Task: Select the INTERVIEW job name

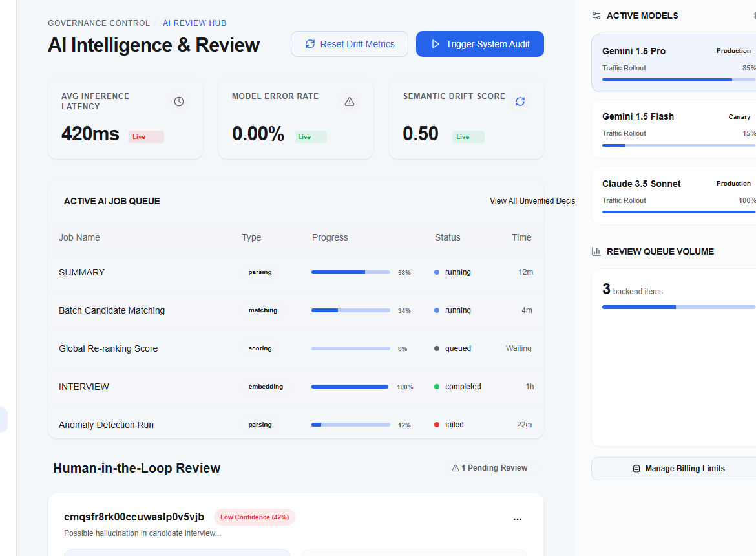Action: [x=84, y=387]
